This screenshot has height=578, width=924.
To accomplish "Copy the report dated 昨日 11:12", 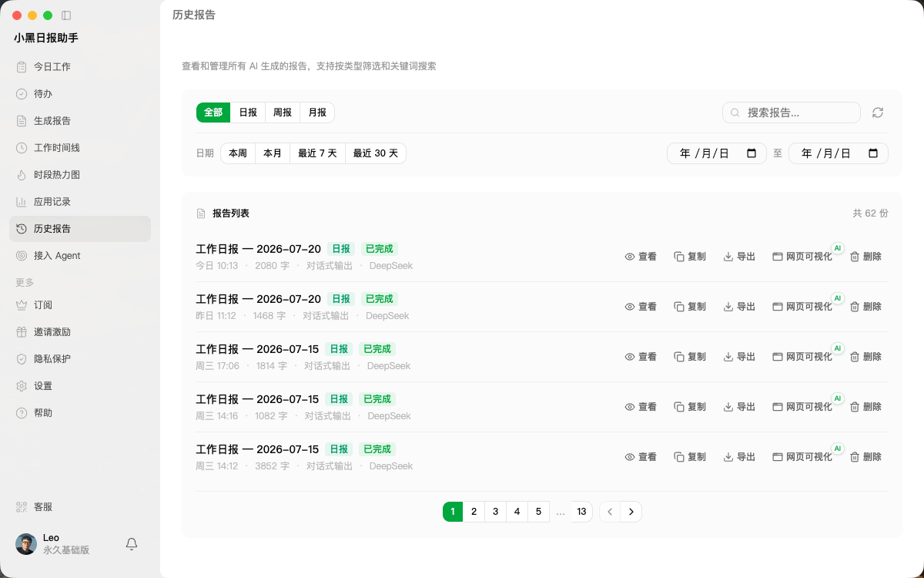I will point(690,307).
